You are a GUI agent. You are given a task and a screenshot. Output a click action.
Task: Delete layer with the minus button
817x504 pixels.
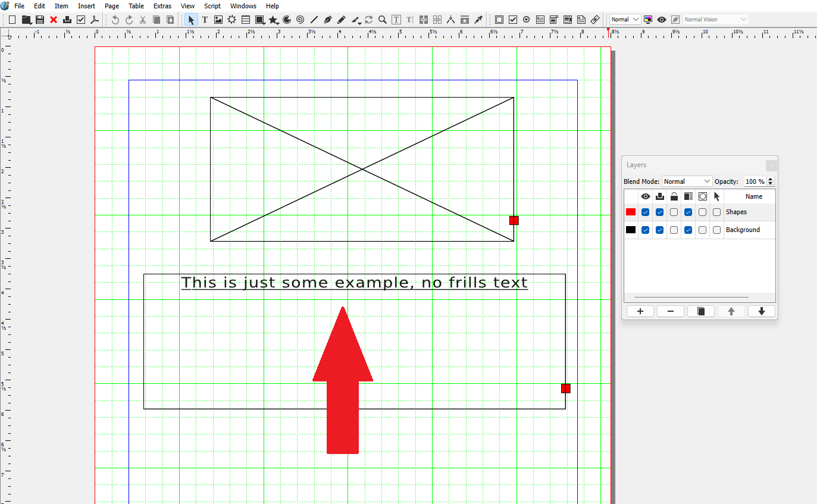pyautogui.click(x=671, y=311)
